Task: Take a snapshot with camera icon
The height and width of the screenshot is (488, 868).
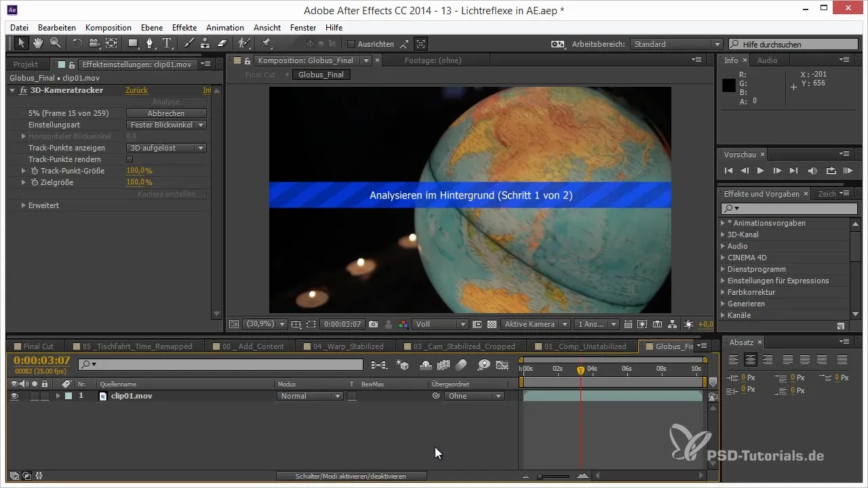Action: click(373, 325)
